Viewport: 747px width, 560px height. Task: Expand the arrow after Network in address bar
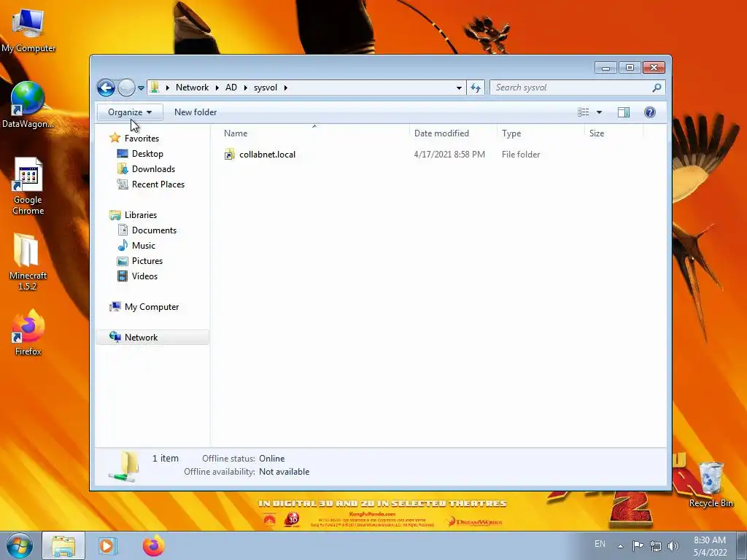click(x=217, y=87)
